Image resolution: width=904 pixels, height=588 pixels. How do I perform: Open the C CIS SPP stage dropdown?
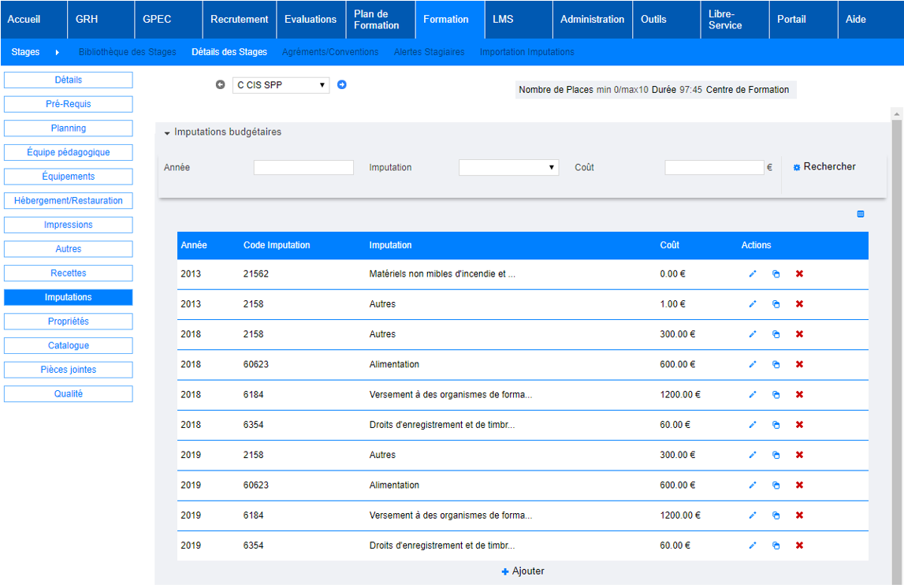[281, 85]
